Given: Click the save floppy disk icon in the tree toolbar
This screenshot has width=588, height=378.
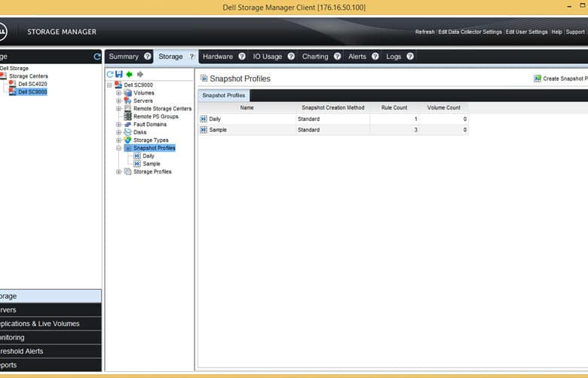Looking at the screenshot, I should pos(119,74).
